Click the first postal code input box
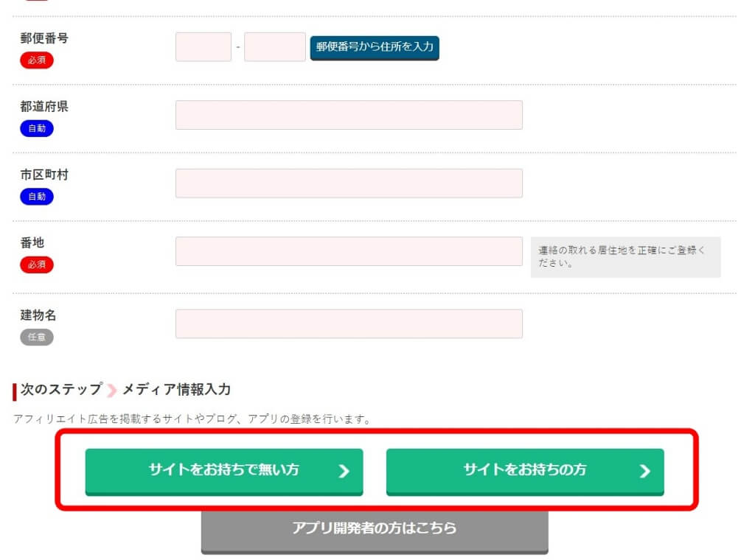Image resolution: width=755 pixels, height=560 pixels. pos(203,46)
